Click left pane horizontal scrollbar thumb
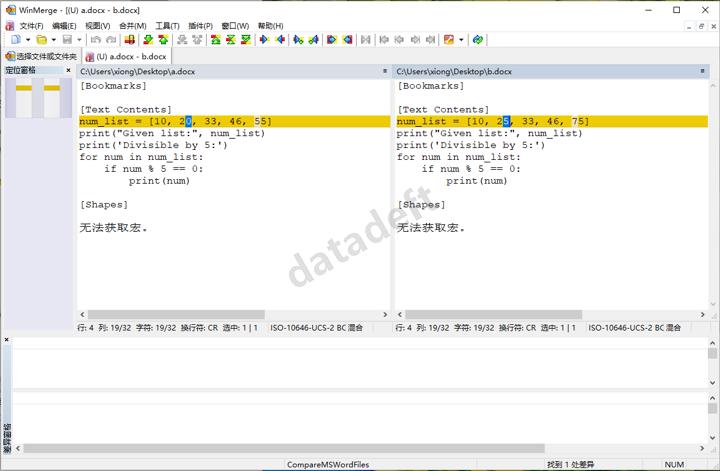720x471 pixels. click(x=176, y=314)
